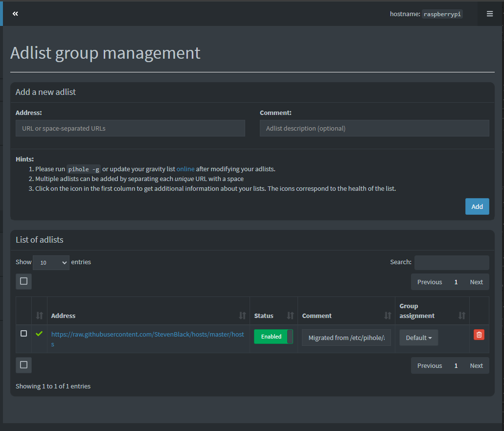Sort by the Comment column arrows
This screenshot has height=431, width=504.
coord(388,316)
